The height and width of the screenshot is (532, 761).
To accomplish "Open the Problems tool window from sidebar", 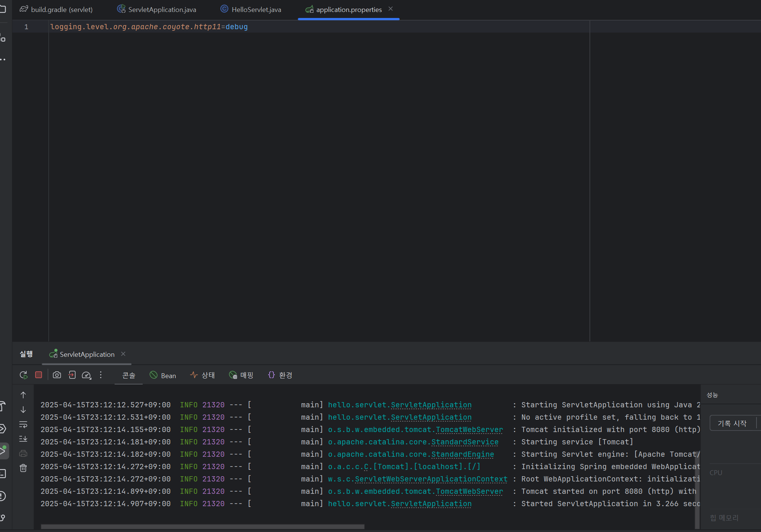I will [x=3, y=496].
